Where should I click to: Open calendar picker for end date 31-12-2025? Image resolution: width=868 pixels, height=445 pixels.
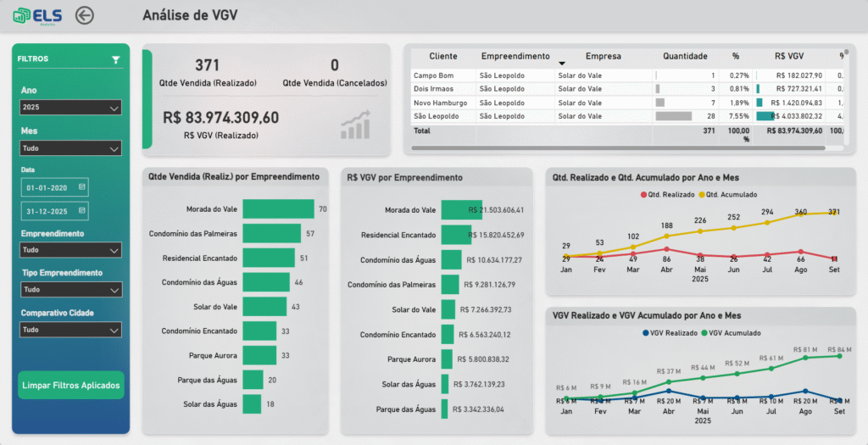(82, 211)
